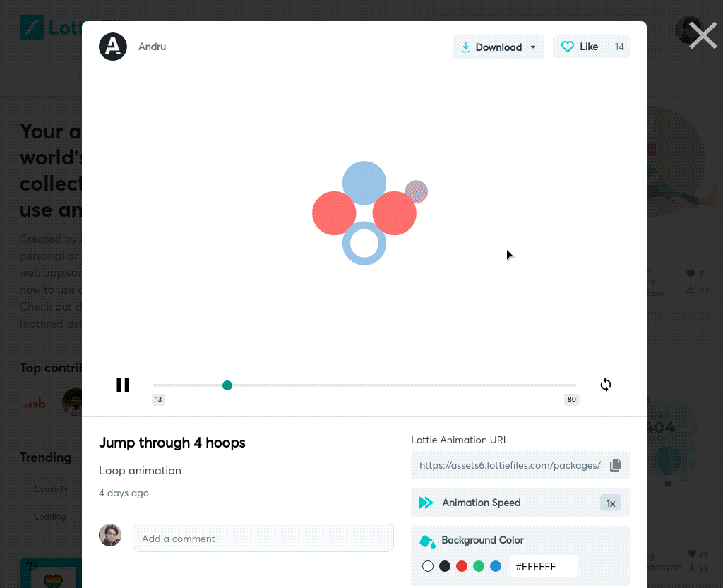Click the paint-drop Background Color icon
This screenshot has width=723, height=588.
tap(426, 540)
